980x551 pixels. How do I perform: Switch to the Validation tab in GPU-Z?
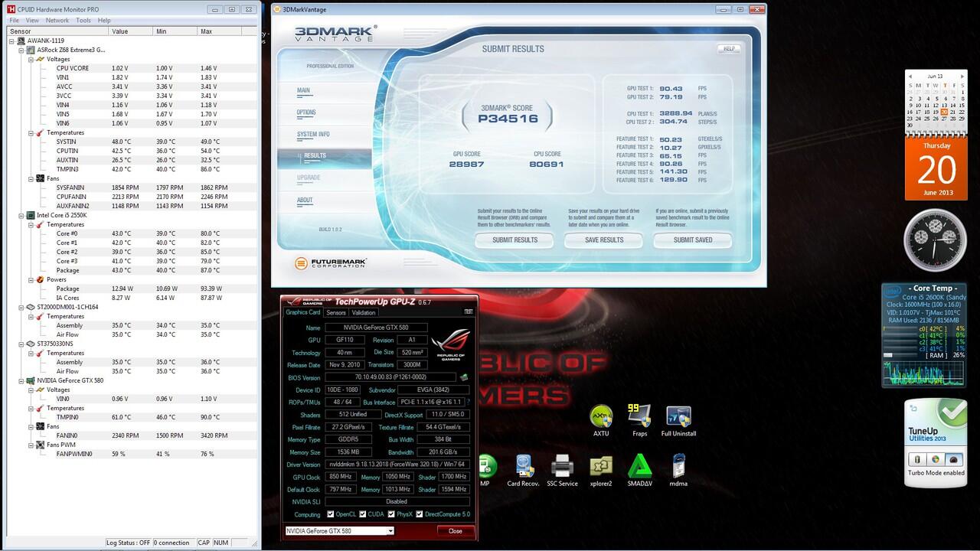364,312
